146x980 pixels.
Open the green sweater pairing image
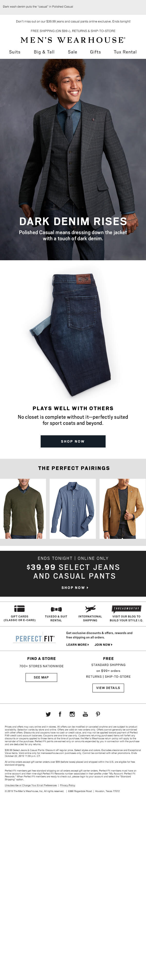[23, 509]
